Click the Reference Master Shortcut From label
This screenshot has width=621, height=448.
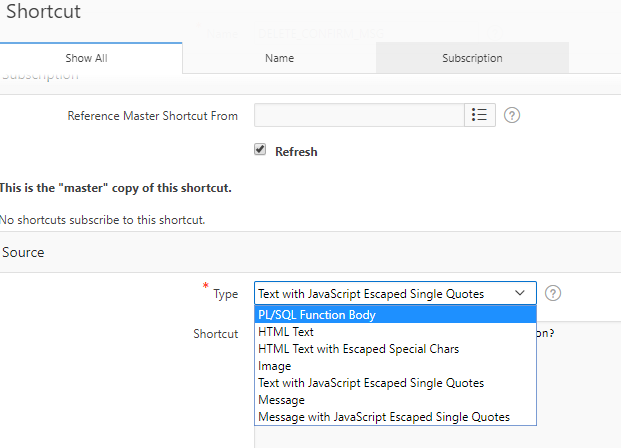[x=152, y=116]
